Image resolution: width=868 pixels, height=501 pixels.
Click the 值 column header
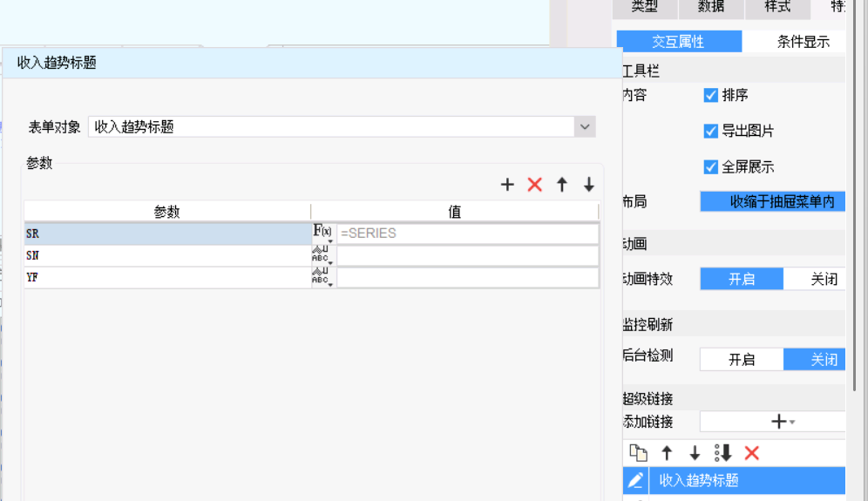[x=455, y=212]
